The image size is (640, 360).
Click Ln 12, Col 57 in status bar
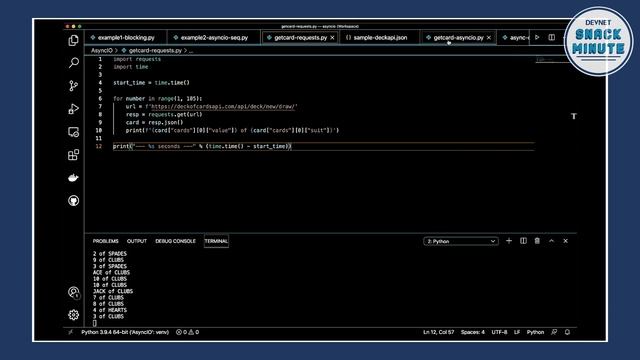click(x=438, y=332)
